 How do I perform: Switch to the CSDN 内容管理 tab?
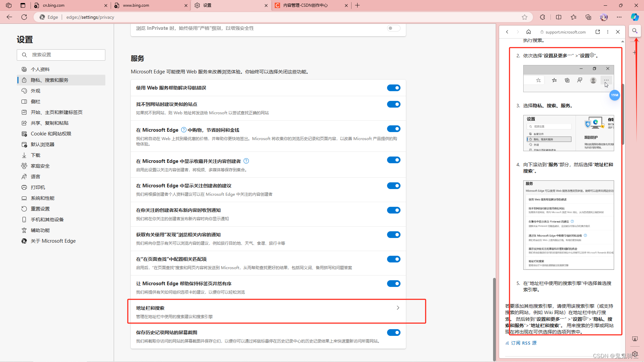coord(305,5)
